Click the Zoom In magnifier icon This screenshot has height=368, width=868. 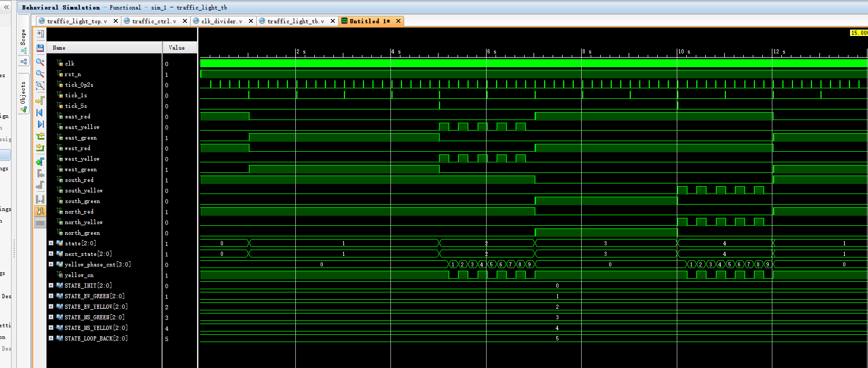pos(40,61)
